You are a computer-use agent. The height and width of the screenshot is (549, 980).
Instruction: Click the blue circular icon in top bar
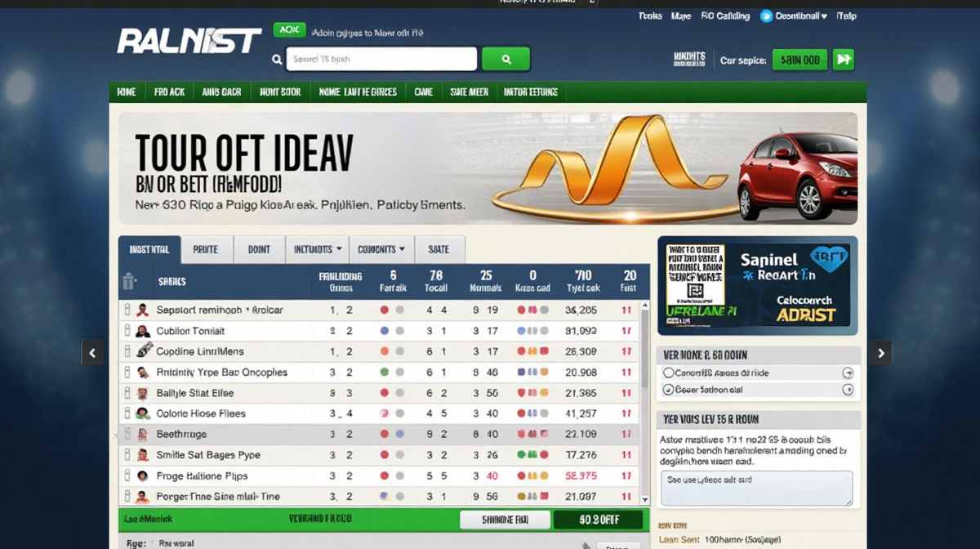coord(766,16)
